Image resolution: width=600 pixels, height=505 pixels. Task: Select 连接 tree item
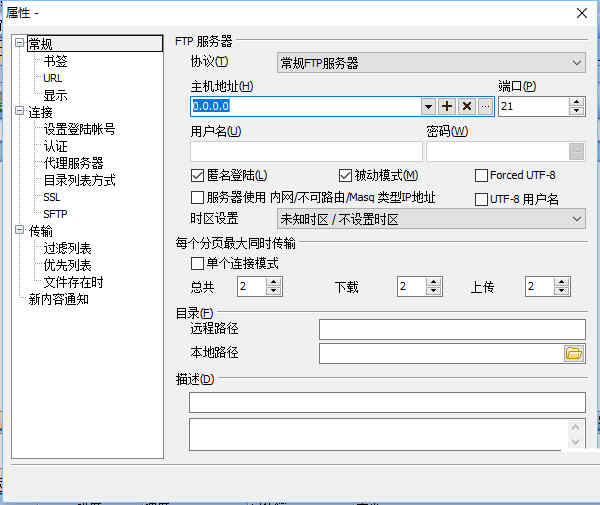coord(41,112)
